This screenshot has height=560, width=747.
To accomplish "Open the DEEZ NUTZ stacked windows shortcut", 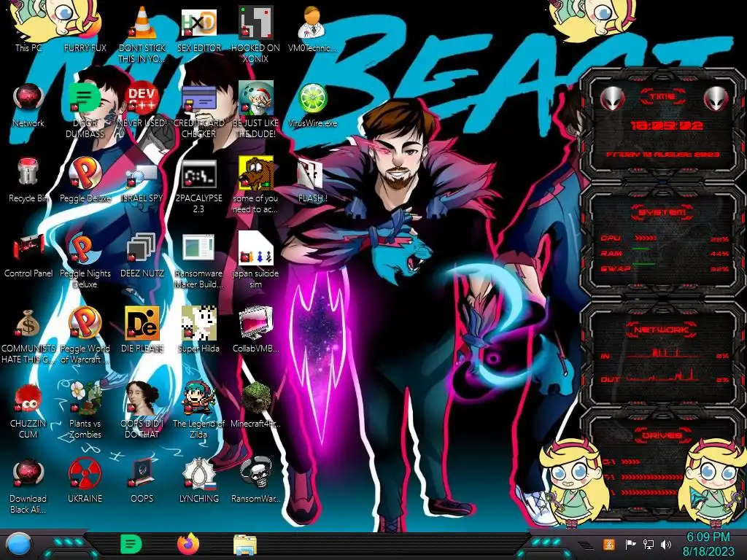I will (x=142, y=254).
